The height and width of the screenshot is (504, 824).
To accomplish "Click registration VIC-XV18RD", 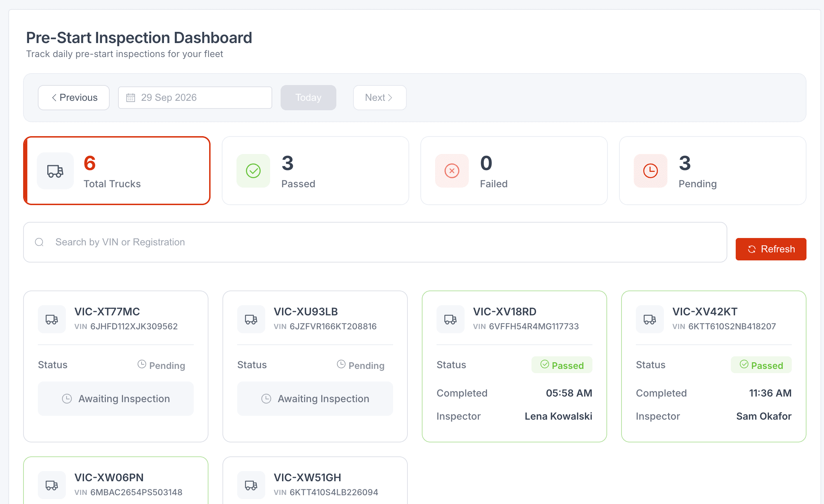I will coord(505,311).
